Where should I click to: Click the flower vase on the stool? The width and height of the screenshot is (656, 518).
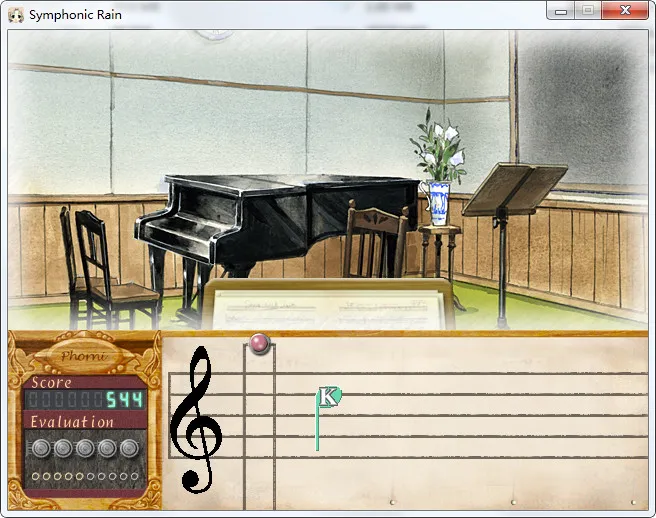[x=439, y=200]
